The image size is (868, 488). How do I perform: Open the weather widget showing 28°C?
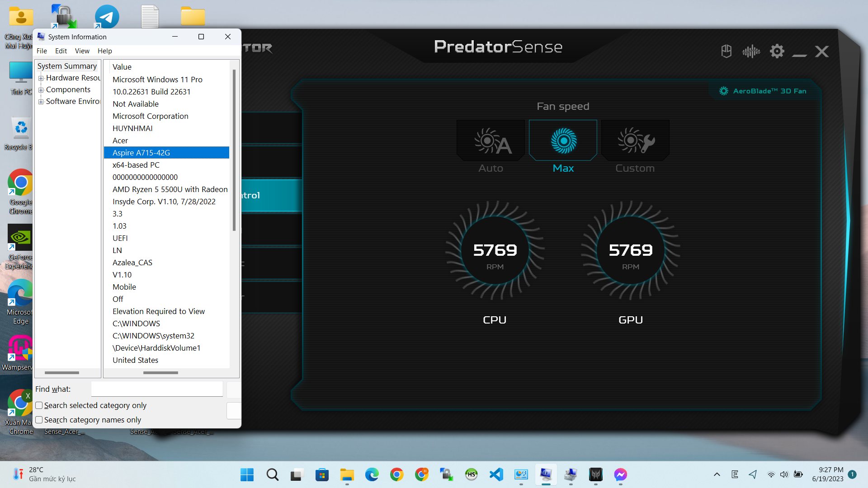(43, 474)
